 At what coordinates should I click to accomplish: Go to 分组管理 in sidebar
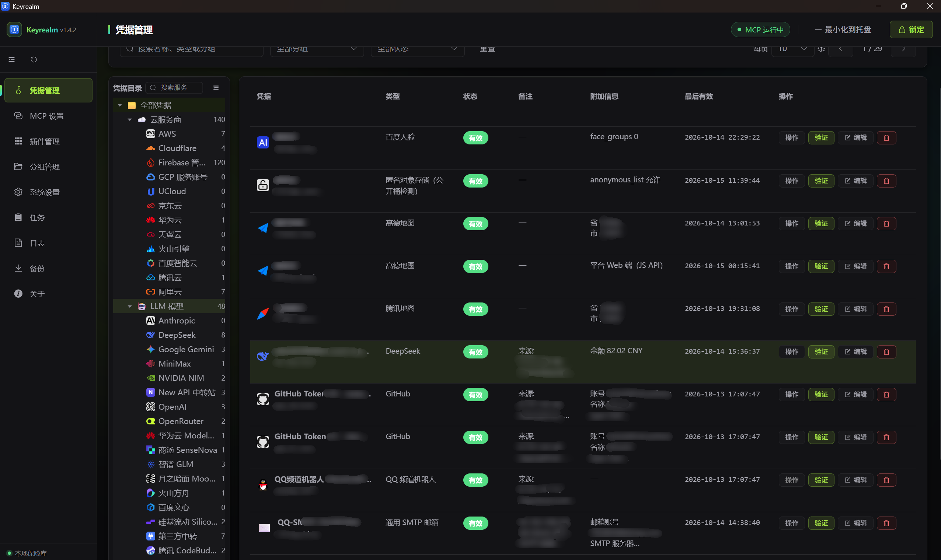click(48, 167)
